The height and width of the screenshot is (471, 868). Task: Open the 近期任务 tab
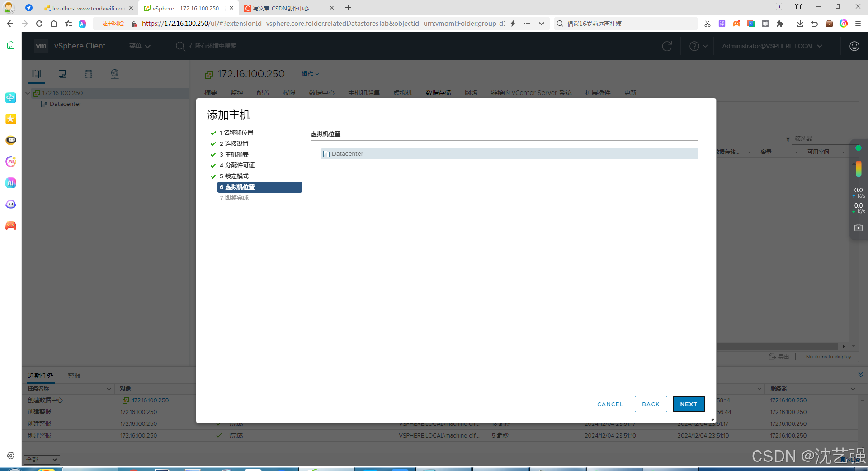(x=40, y=376)
